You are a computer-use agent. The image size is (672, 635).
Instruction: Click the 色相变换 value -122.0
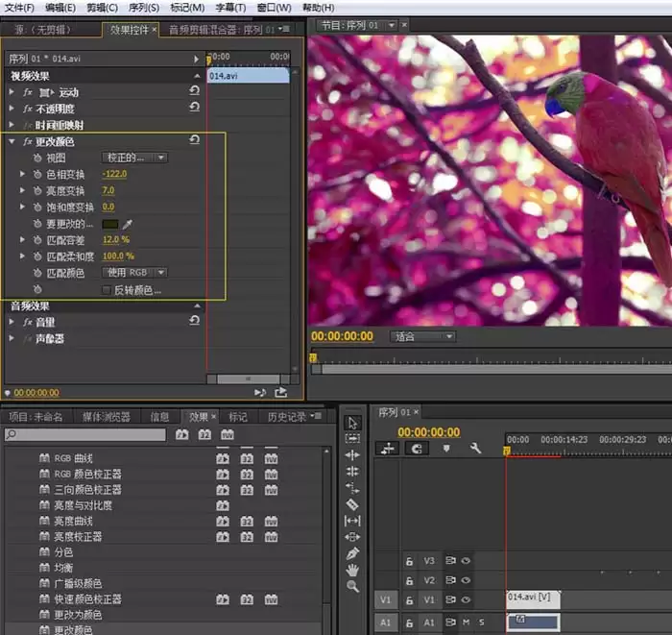click(x=114, y=174)
